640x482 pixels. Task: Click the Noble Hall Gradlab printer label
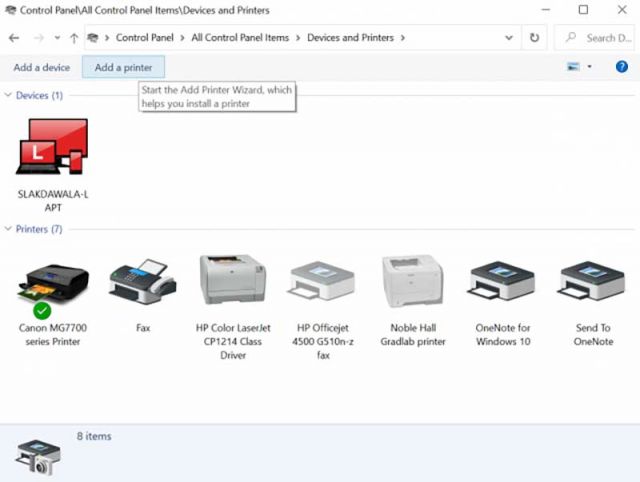tap(413, 335)
